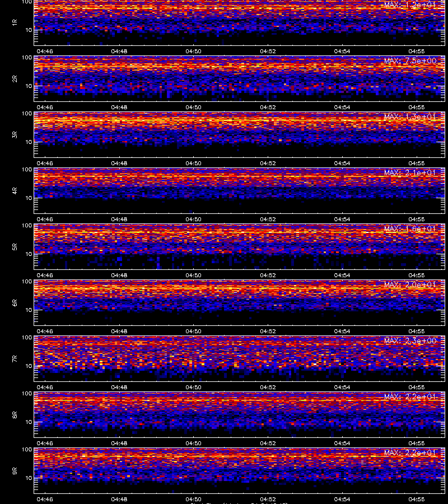Click the 04:52 tick label under 4R panel
Image resolution: width=448 pixels, height=504 pixels.
pyautogui.click(x=268, y=219)
